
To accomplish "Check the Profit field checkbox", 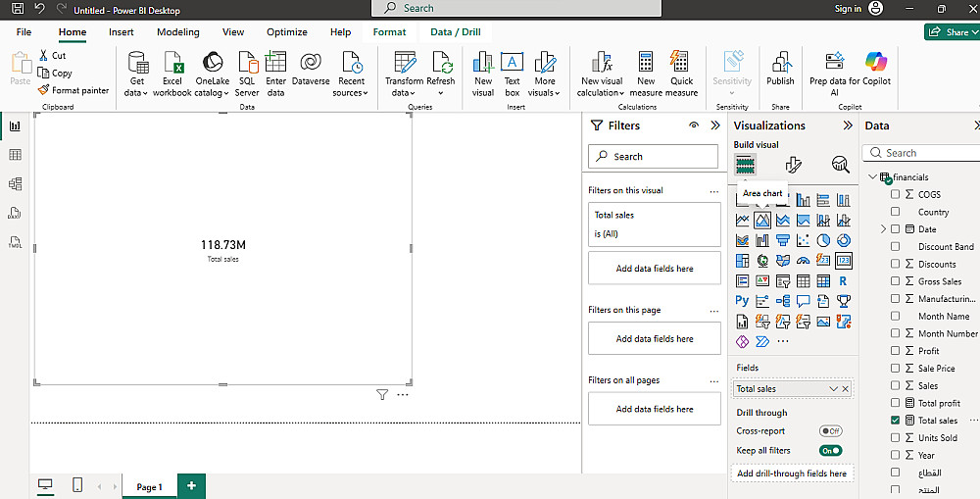I will coord(895,351).
